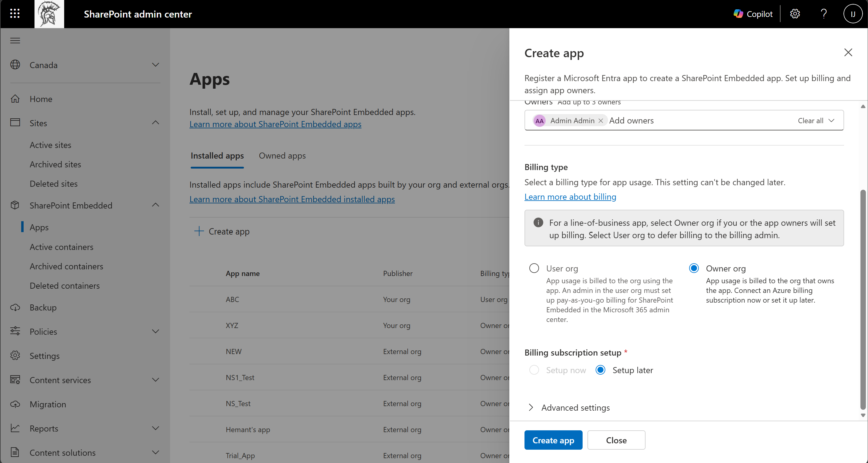Open Deleted containers page
Image resolution: width=868 pixels, height=463 pixels.
[x=65, y=286]
